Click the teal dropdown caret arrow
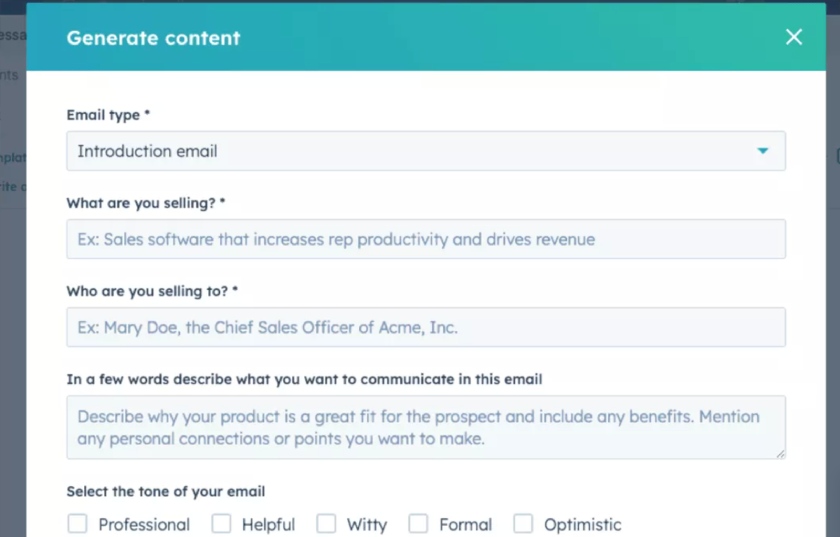The image size is (840, 537). coord(763,151)
